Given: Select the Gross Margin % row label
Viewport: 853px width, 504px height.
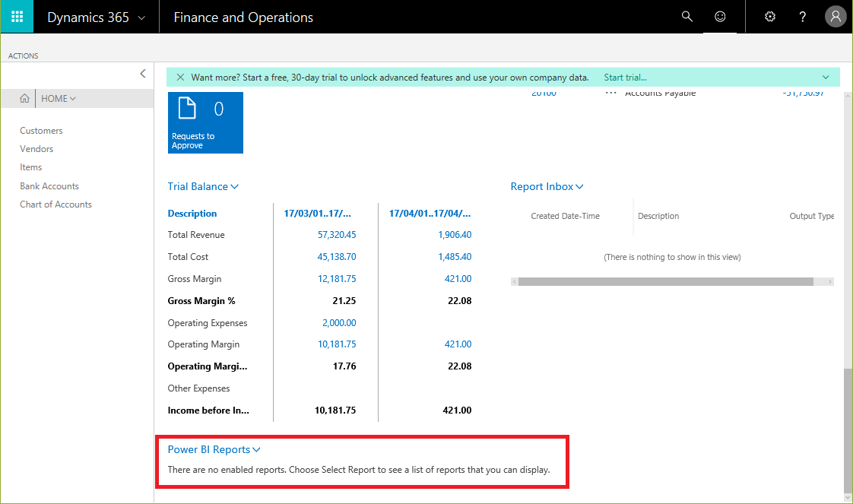Looking at the screenshot, I should pyautogui.click(x=201, y=301).
